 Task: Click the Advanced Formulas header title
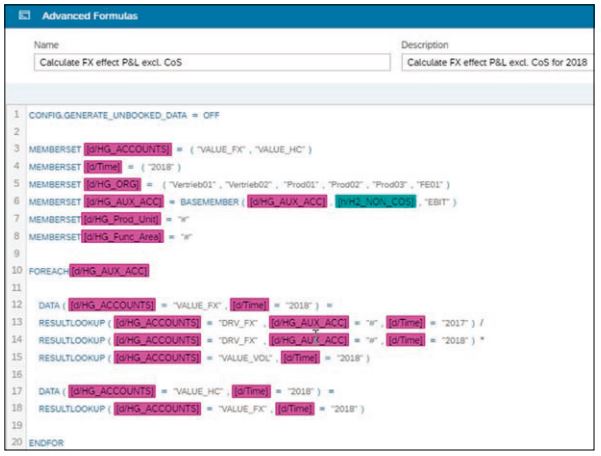90,17
